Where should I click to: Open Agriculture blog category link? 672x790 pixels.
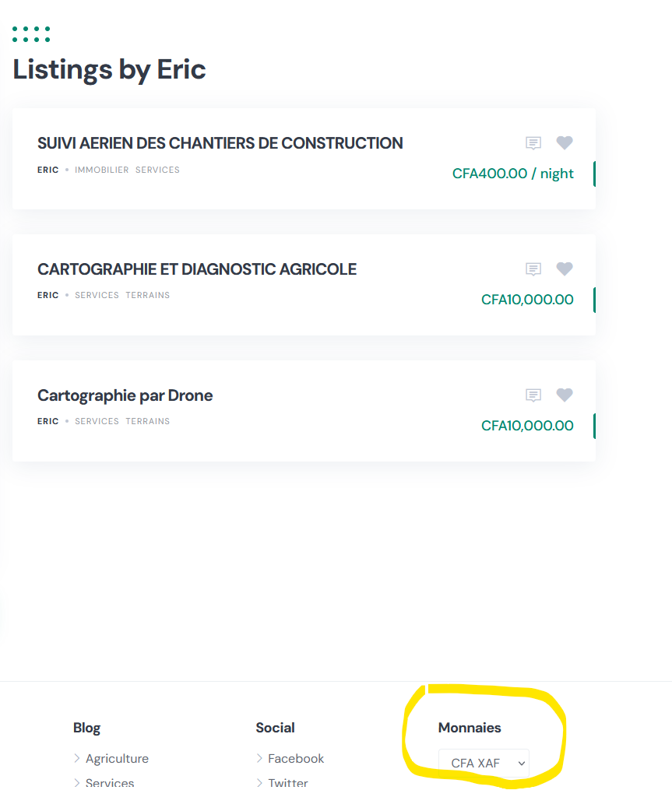tap(117, 758)
